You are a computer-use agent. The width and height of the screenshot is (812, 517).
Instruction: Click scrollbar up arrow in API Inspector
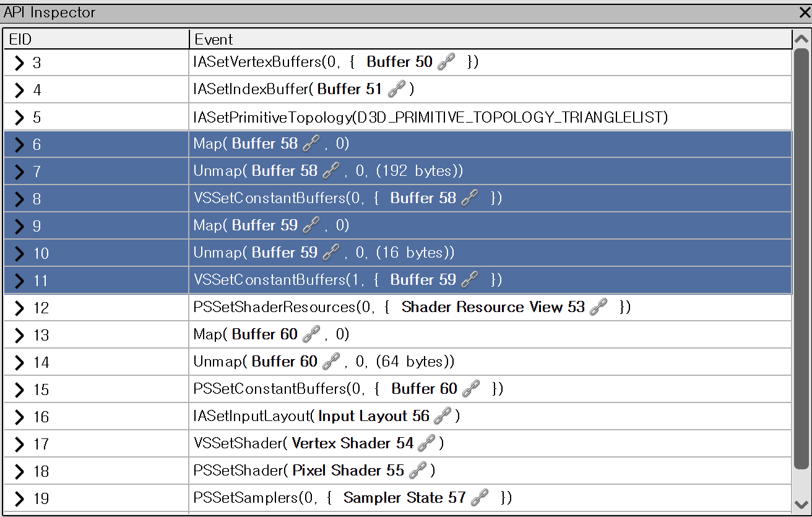coord(801,39)
